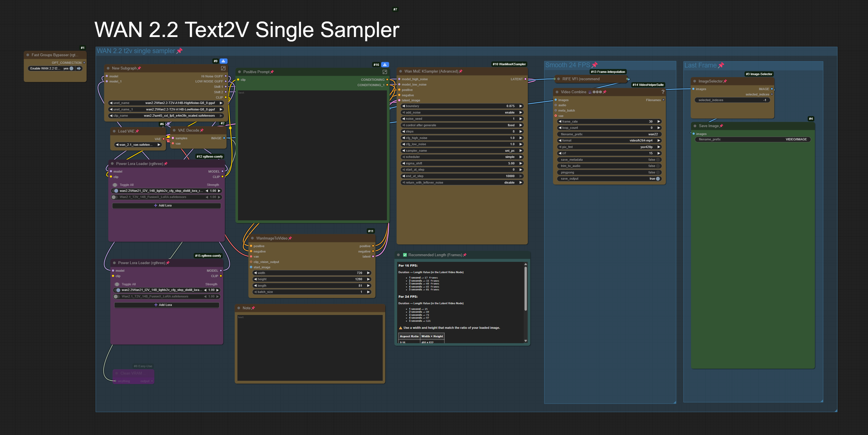Click the Video Combine help question mark
The width and height of the screenshot is (868, 435).
coord(663,92)
